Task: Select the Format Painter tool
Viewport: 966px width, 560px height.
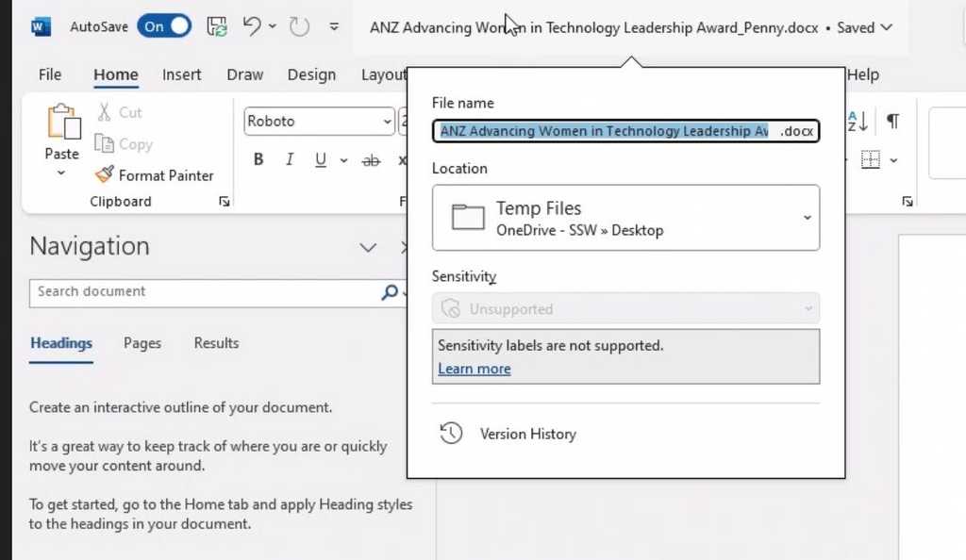Action: 156,175
